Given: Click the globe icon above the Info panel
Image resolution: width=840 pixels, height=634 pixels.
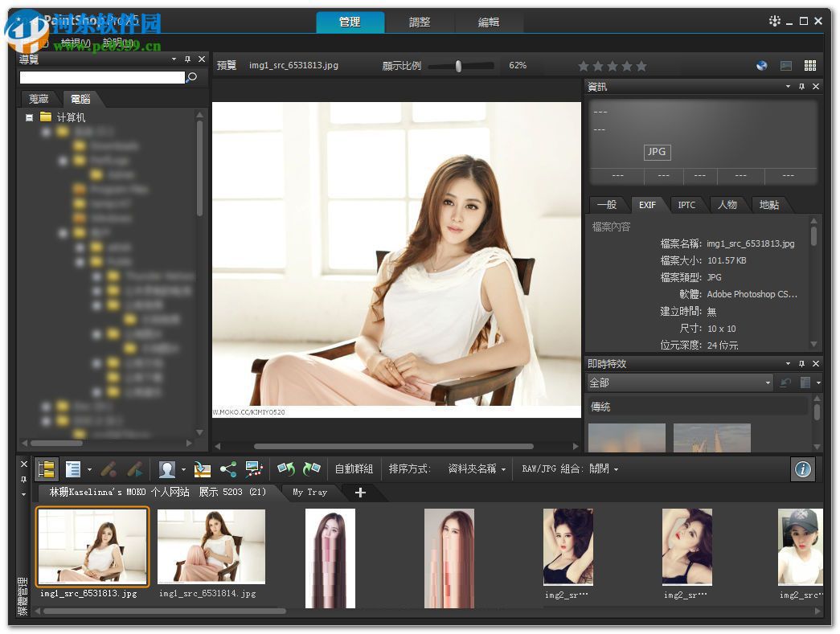Looking at the screenshot, I should click(760, 65).
